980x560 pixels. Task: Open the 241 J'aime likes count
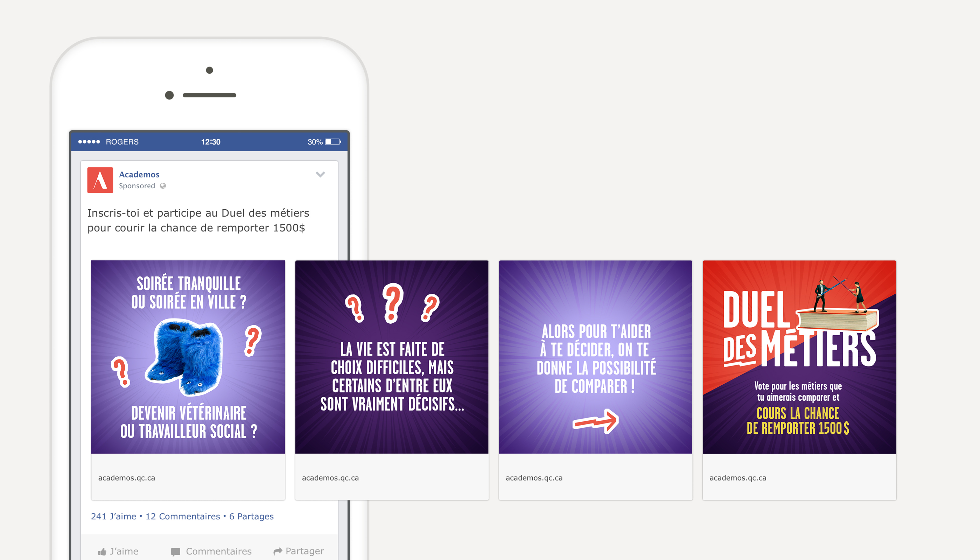(x=113, y=516)
